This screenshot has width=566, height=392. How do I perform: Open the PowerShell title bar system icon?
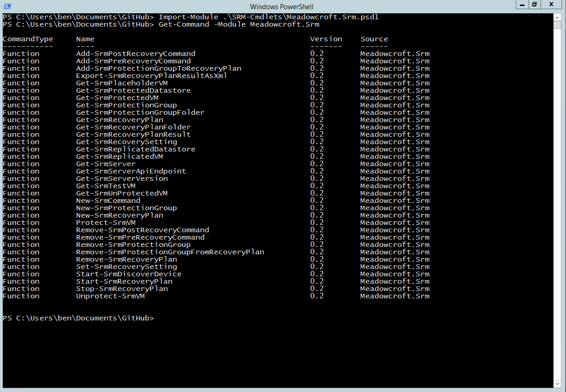click(7, 6)
